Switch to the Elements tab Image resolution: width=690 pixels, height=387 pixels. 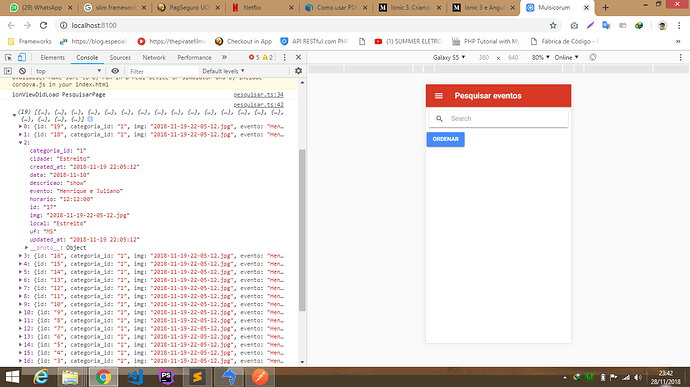[x=52, y=58]
